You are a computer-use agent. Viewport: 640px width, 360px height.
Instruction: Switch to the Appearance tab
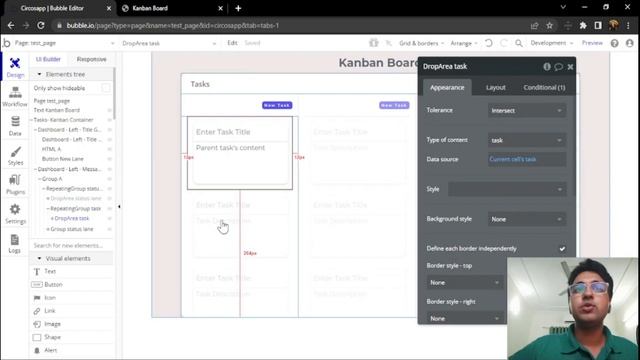(447, 87)
